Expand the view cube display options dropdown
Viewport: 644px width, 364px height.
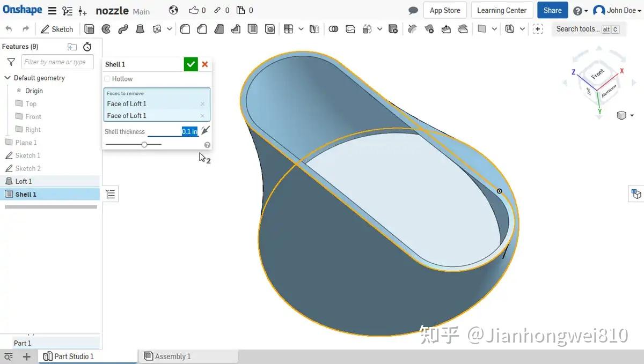pyautogui.click(x=632, y=115)
